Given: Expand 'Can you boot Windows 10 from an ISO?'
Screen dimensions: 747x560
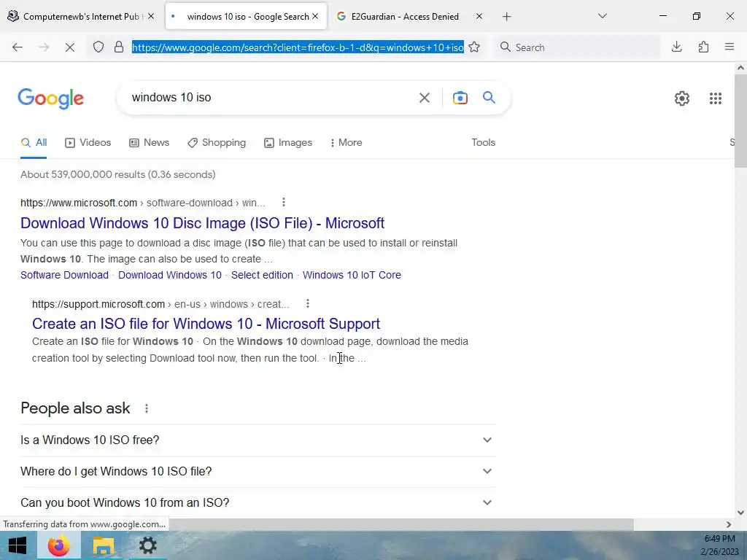Looking at the screenshot, I should [258, 503].
